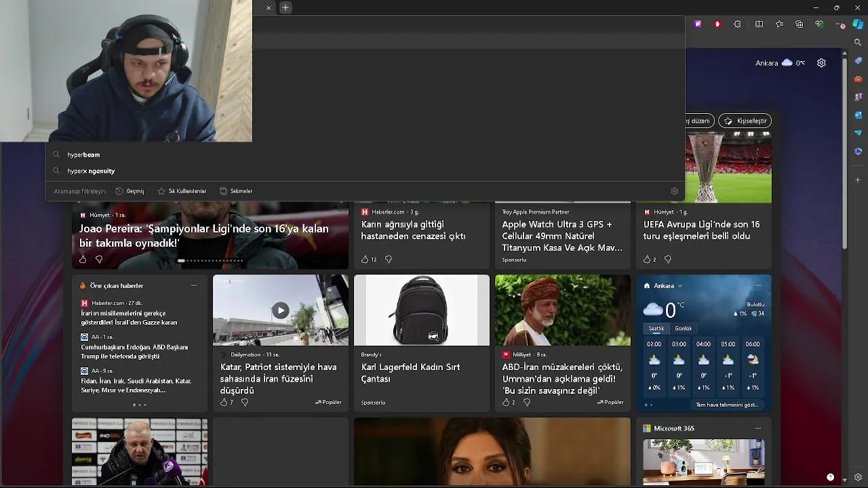Image resolution: width=868 pixels, height=488 pixels.
Task: Filter search by Sekmeler
Action: (x=236, y=191)
